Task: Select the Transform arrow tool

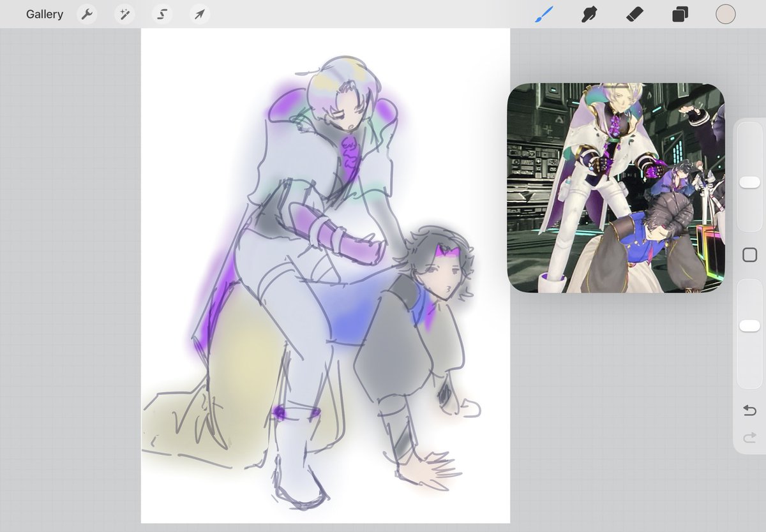Action: (200, 14)
